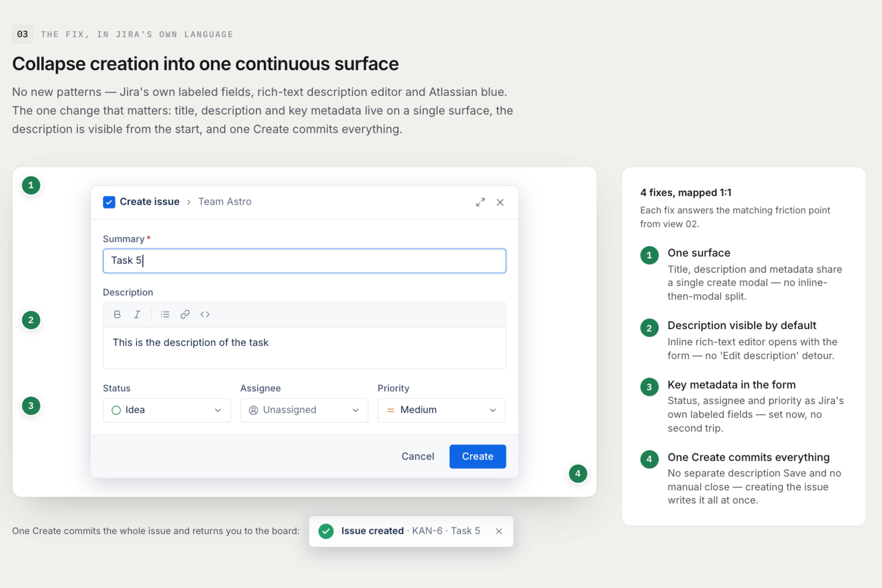Click the green success checkmark in toast

click(326, 531)
